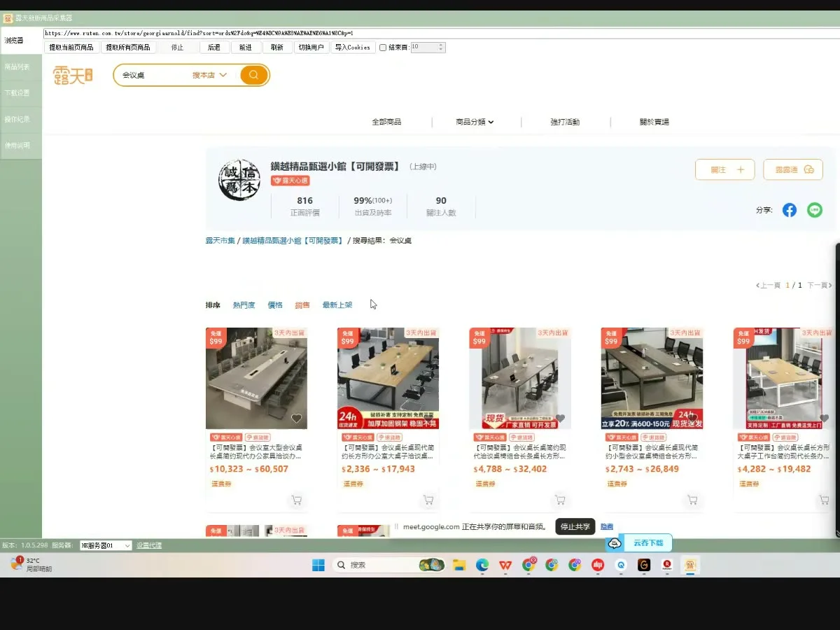Click the 切换用户 button
This screenshot has width=840, height=630.
click(x=311, y=48)
